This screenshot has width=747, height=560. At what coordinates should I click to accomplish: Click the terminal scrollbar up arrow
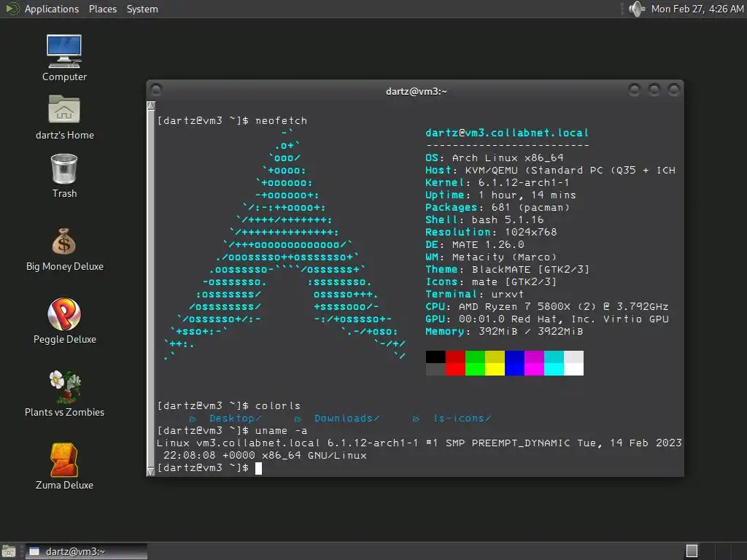click(151, 106)
